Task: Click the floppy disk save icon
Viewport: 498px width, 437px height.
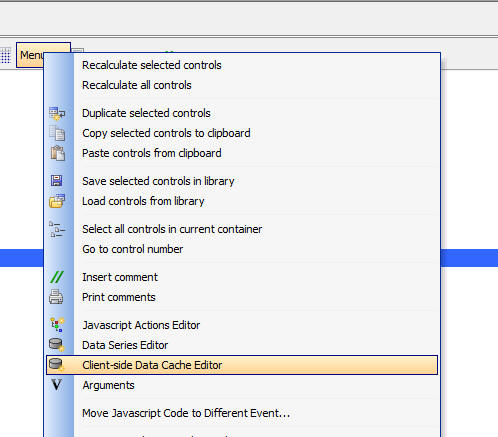Action: tap(57, 181)
